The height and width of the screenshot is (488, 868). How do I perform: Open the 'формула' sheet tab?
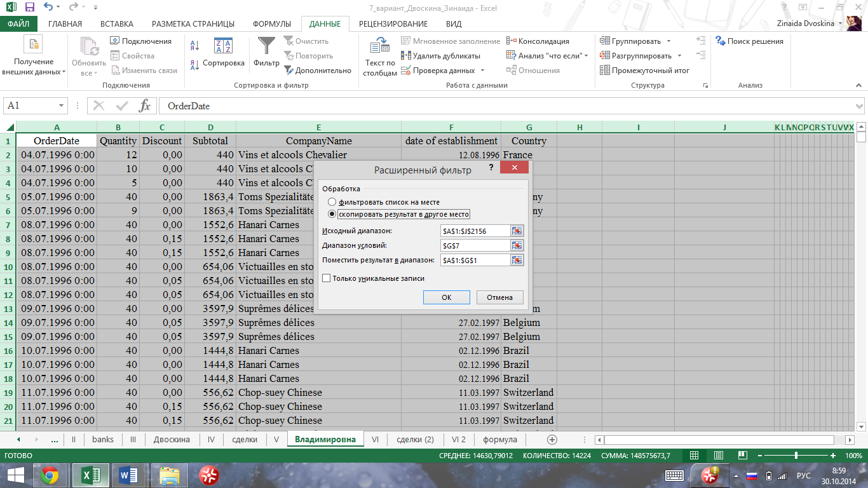tap(500, 439)
